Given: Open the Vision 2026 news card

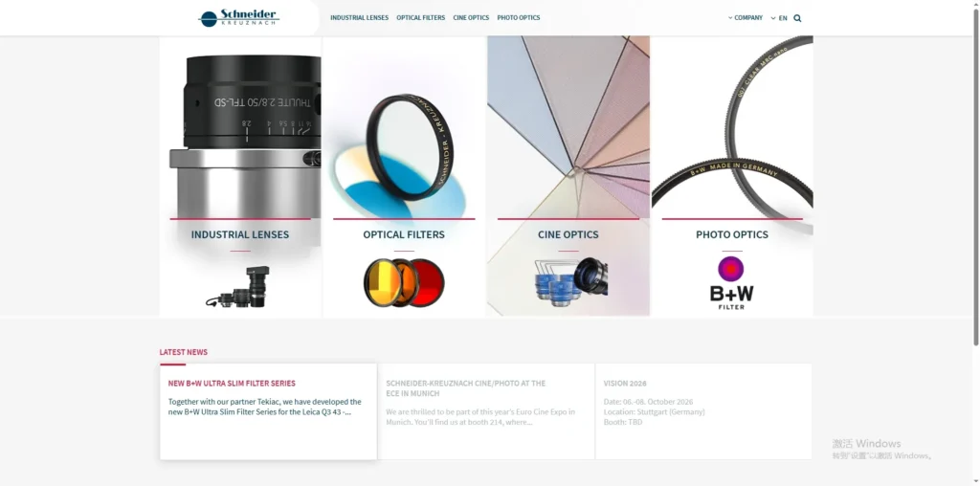Looking at the screenshot, I should [703, 411].
